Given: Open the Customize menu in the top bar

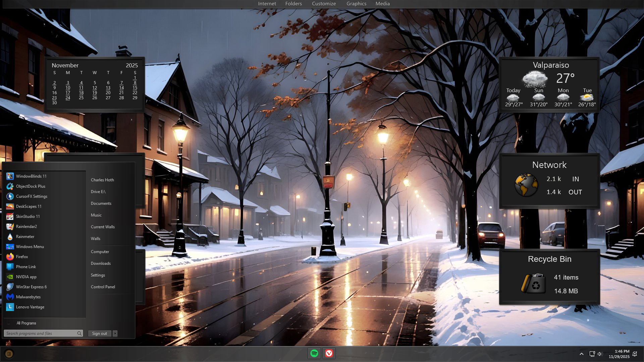Looking at the screenshot, I should coord(324,4).
